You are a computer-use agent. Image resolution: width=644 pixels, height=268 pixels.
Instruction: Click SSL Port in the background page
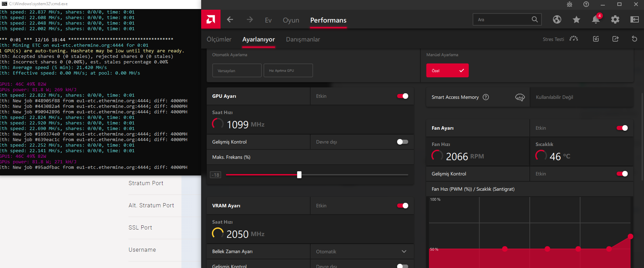140,227
